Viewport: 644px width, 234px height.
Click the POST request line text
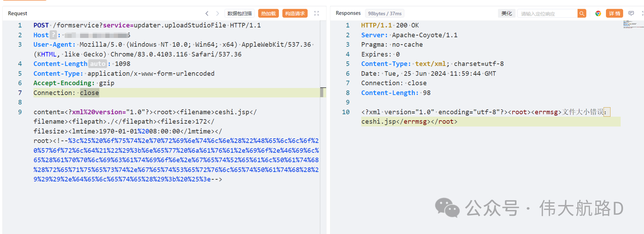(147, 25)
